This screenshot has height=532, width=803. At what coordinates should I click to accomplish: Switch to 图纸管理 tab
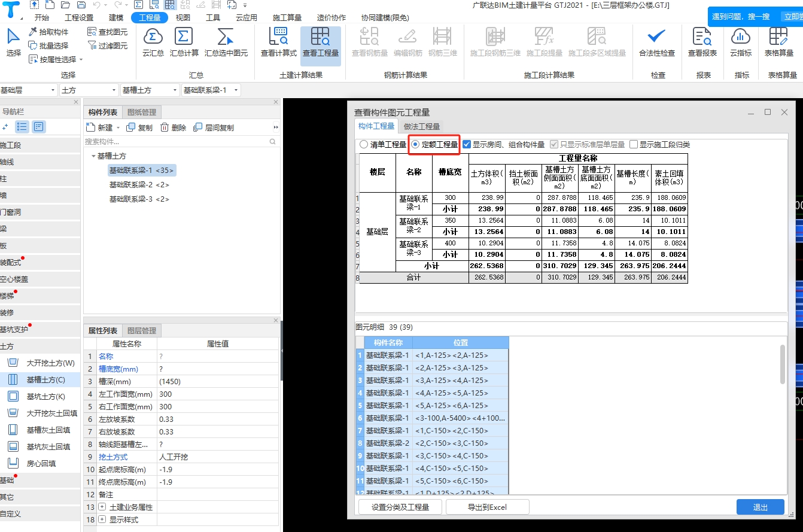point(142,112)
